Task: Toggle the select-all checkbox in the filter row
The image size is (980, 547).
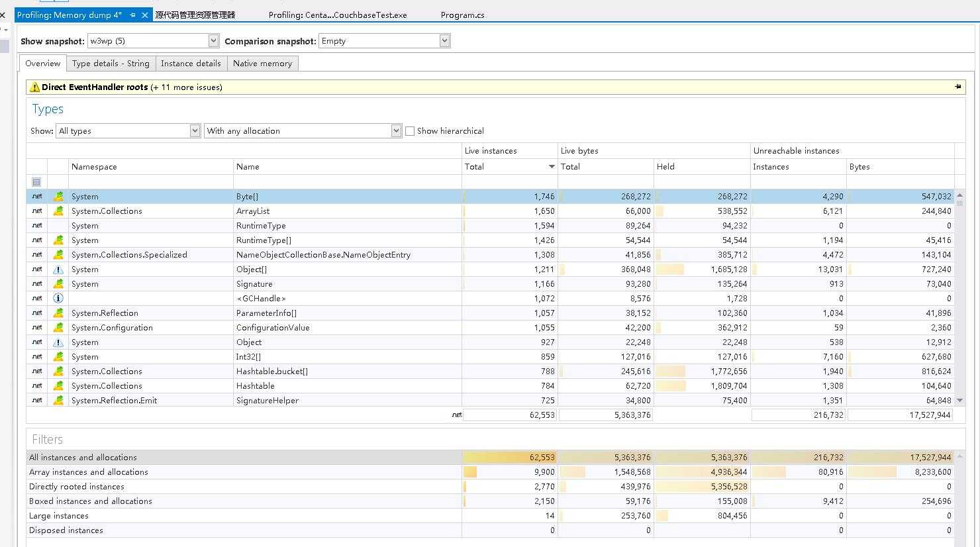Action: (36, 182)
